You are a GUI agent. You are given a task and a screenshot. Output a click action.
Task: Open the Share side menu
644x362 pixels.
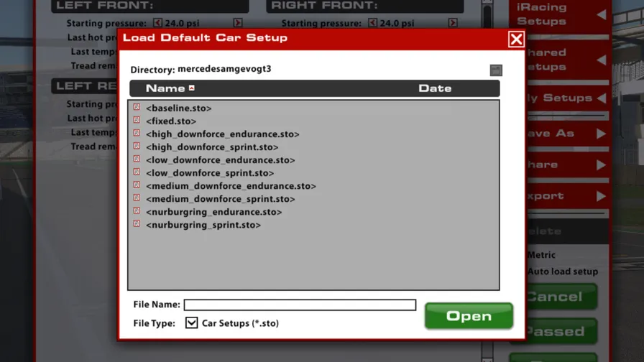point(567,164)
